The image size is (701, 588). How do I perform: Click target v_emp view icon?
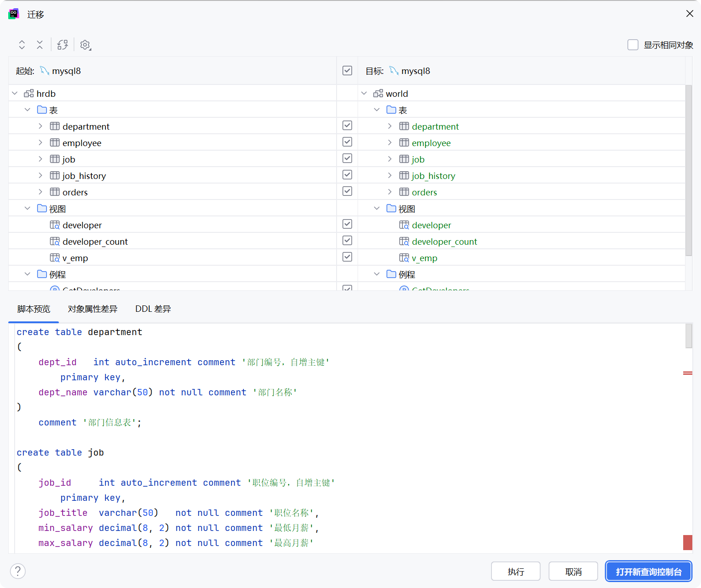(404, 257)
